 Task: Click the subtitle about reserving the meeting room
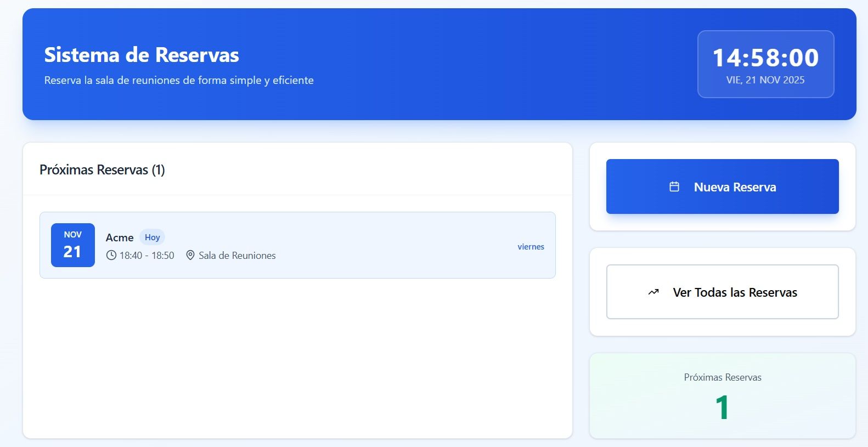[x=179, y=80]
